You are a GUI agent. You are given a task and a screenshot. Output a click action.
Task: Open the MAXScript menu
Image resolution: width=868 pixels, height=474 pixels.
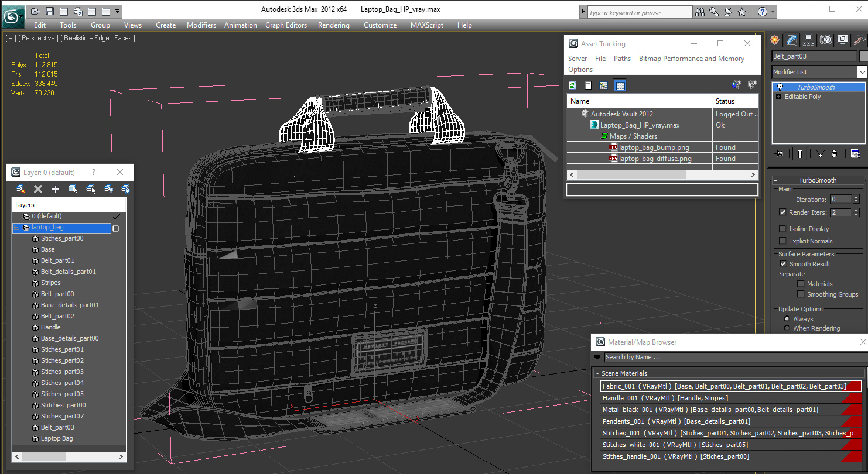coord(428,25)
